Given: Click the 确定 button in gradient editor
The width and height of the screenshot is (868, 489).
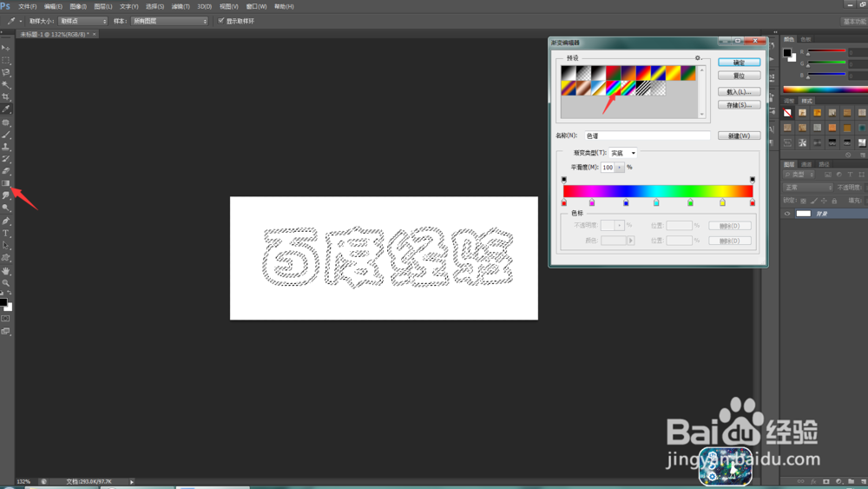Looking at the screenshot, I should click(739, 63).
